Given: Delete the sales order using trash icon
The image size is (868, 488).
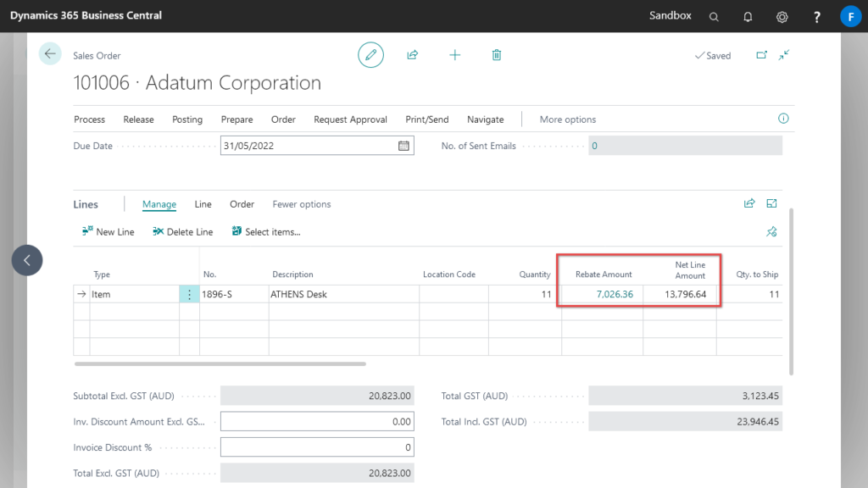Looking at the screenshot, I should click(497, 55).
